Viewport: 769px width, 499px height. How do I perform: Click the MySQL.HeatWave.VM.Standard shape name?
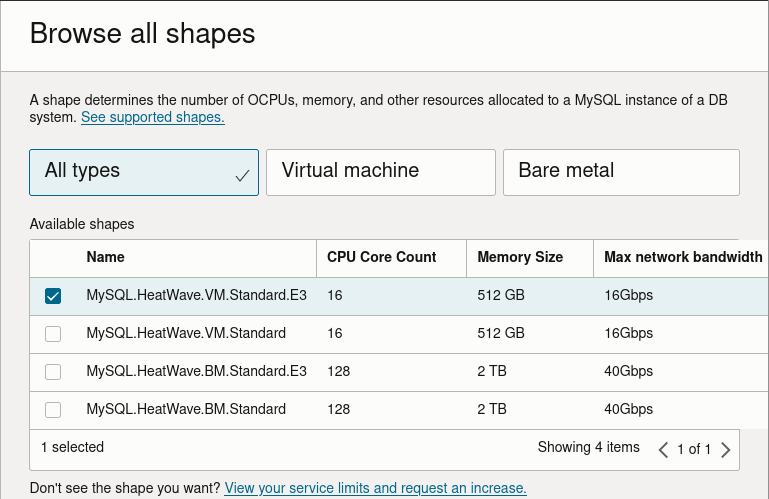tap(186, 333)
